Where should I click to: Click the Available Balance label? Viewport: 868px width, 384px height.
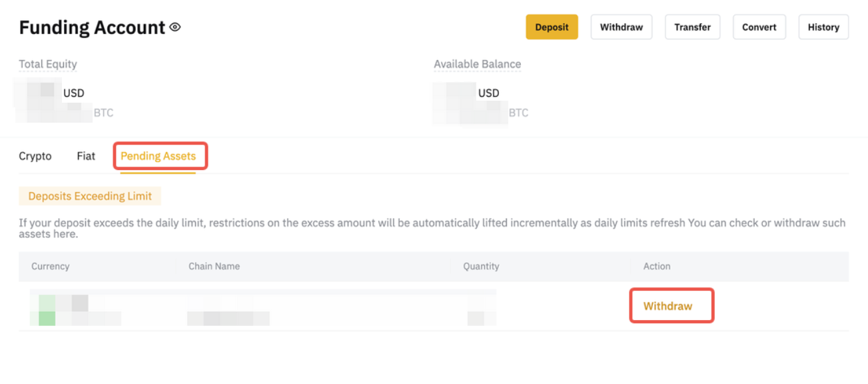[477, 64]
